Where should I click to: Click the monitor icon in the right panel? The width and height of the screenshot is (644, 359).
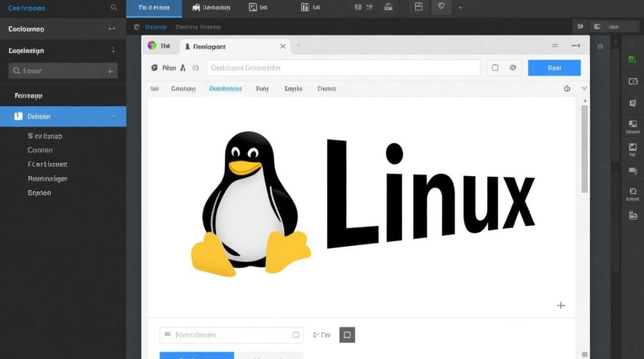tap(632, 124)
